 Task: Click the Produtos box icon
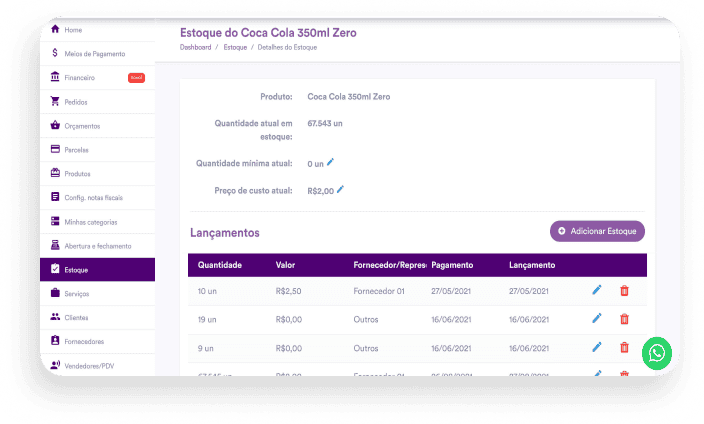55,173
